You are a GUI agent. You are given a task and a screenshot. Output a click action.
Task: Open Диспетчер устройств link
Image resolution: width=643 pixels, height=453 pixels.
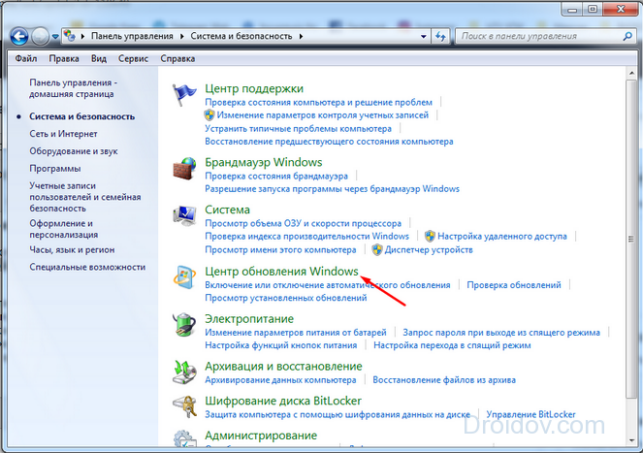coord(429,250)
